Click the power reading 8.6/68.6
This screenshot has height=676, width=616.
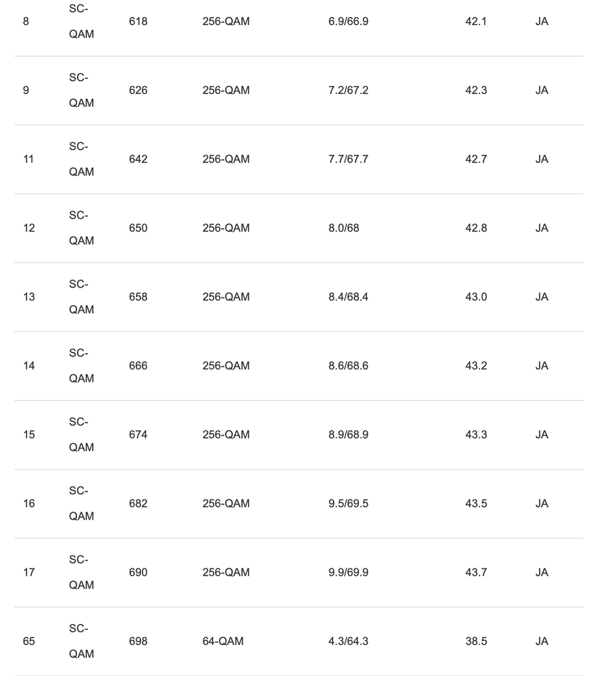[x=348, y=366]
